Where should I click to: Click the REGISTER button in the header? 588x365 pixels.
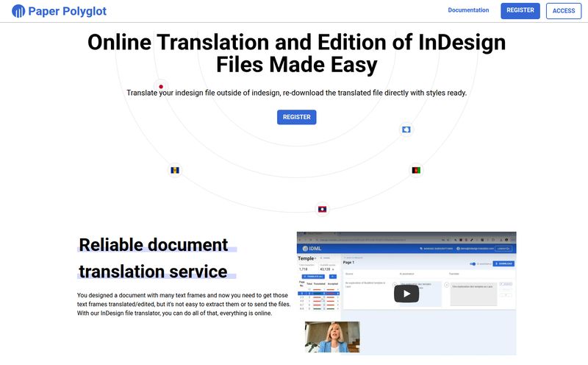[x=520, y=10]
